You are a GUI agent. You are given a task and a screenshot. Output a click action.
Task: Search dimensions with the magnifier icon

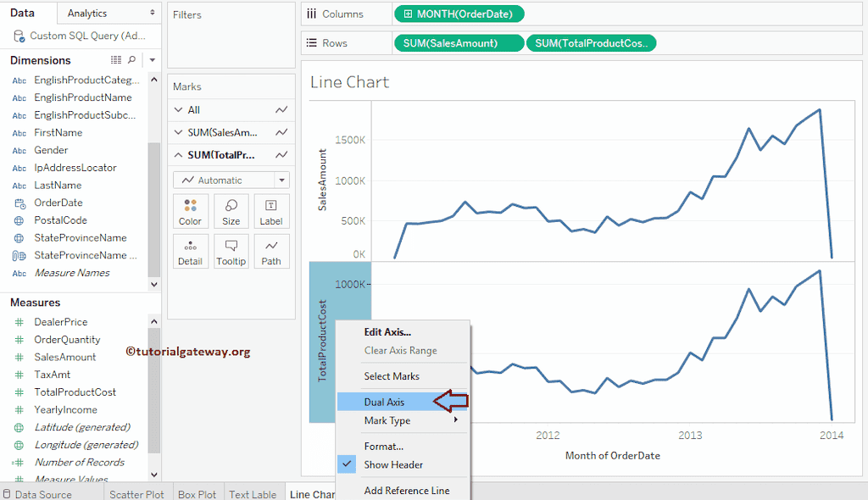click(x=131, y=60)
